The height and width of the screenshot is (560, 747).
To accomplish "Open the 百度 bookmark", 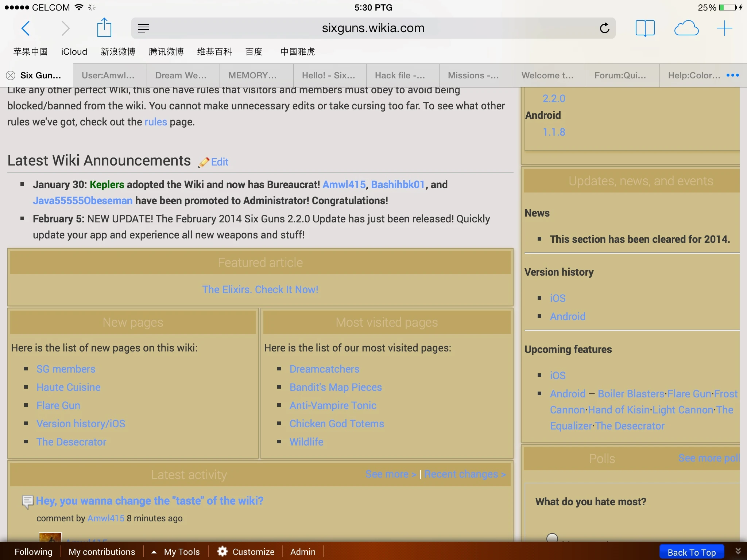I will click(x=254, y=52).
